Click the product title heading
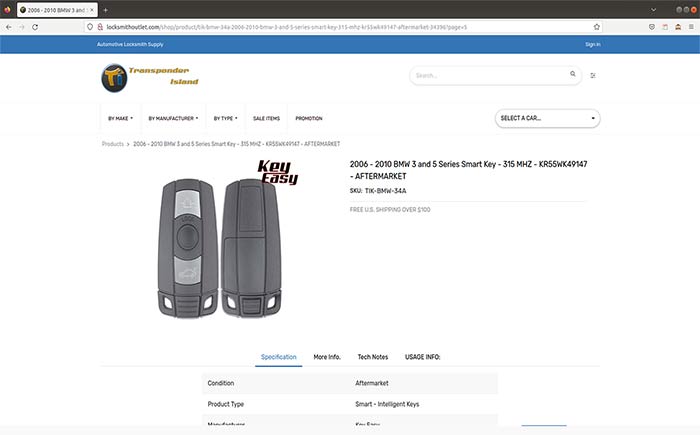The height and width of the screenshot is (435, 700). [x=468, y=170]
